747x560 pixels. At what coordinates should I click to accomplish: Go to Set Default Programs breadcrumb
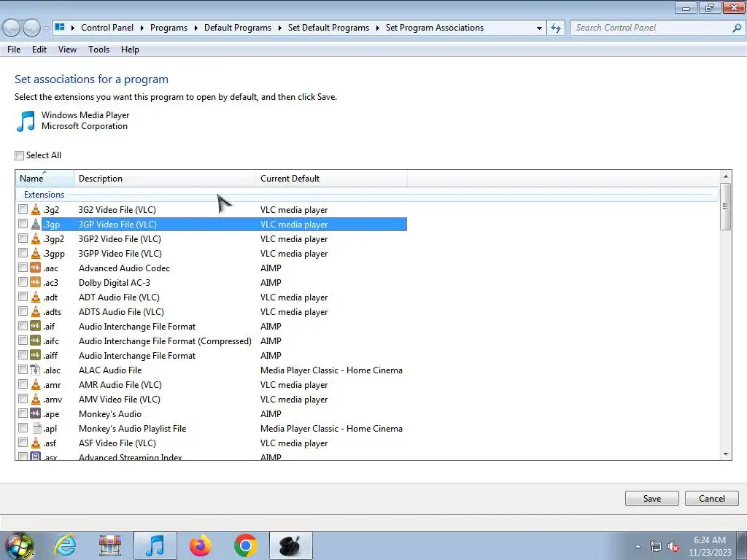[328, 28]
